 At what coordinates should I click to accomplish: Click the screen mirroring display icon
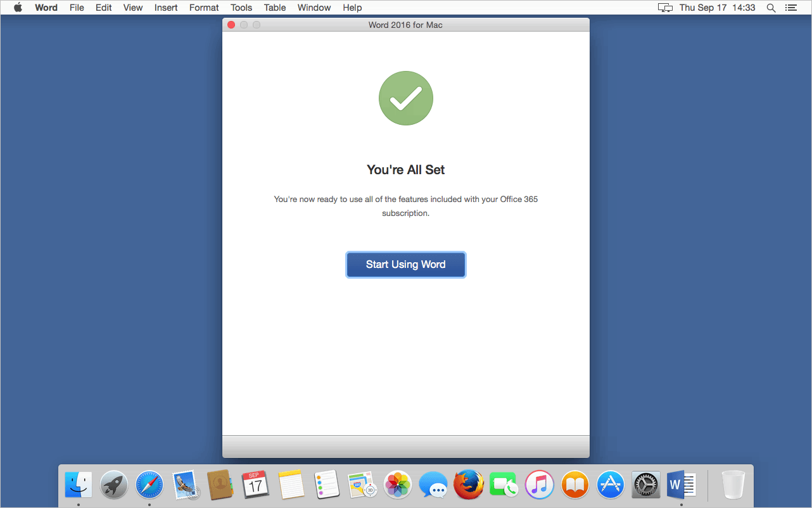[665, 8]
